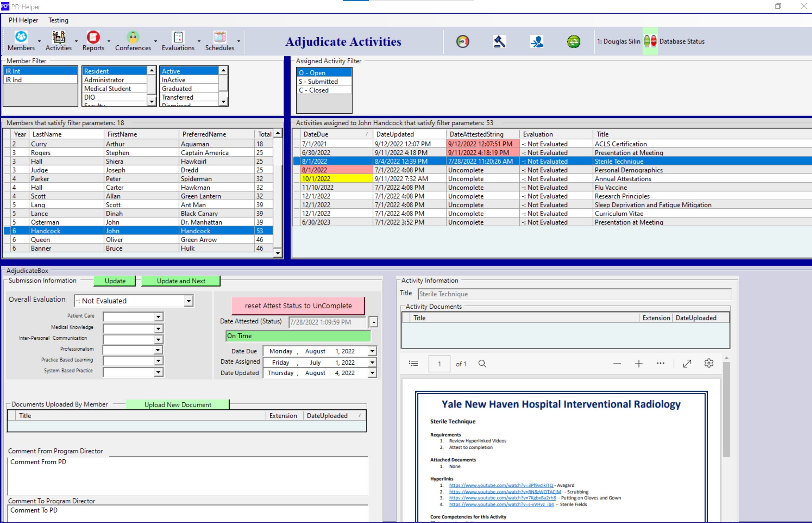Select the Queen Oliver Green Arrow row
812x523 pixels.
pos(138,239)
